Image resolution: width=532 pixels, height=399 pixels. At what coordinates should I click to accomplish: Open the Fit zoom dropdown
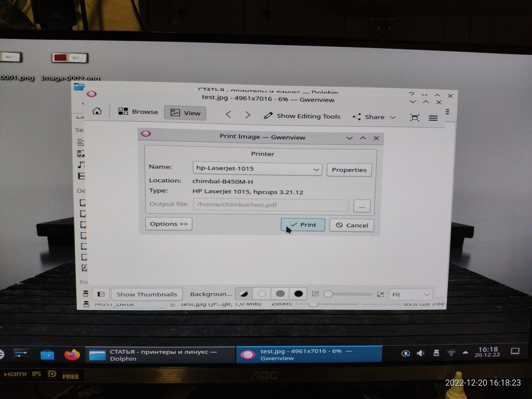point(411,295)
